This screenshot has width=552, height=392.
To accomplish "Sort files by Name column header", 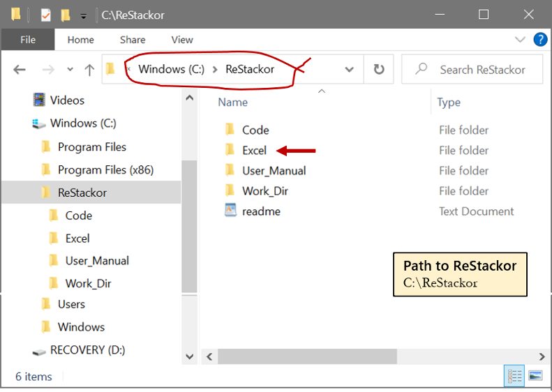I will [x=232, y=102].
